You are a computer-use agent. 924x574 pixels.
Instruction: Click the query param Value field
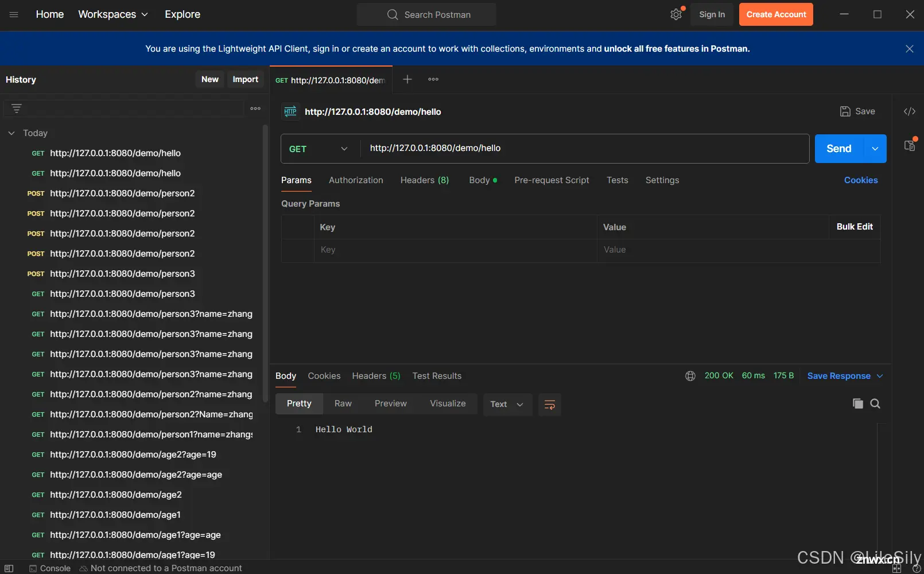click(713, 250)
